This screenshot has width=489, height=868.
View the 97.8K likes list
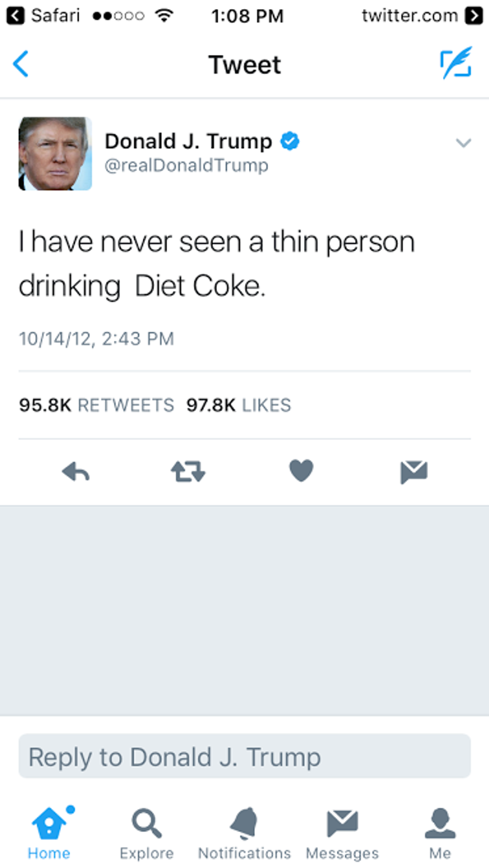coord(239,405)
